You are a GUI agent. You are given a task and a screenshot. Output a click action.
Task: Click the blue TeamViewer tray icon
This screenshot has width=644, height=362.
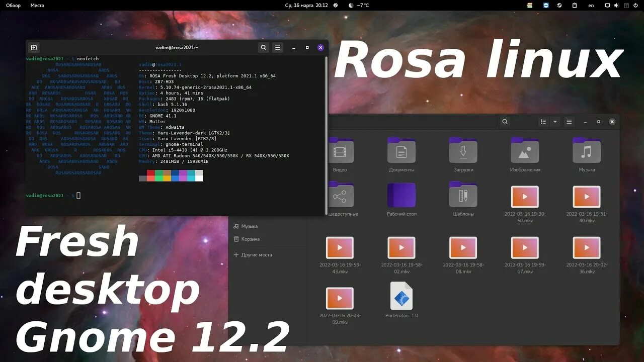(x=546, y=6)
